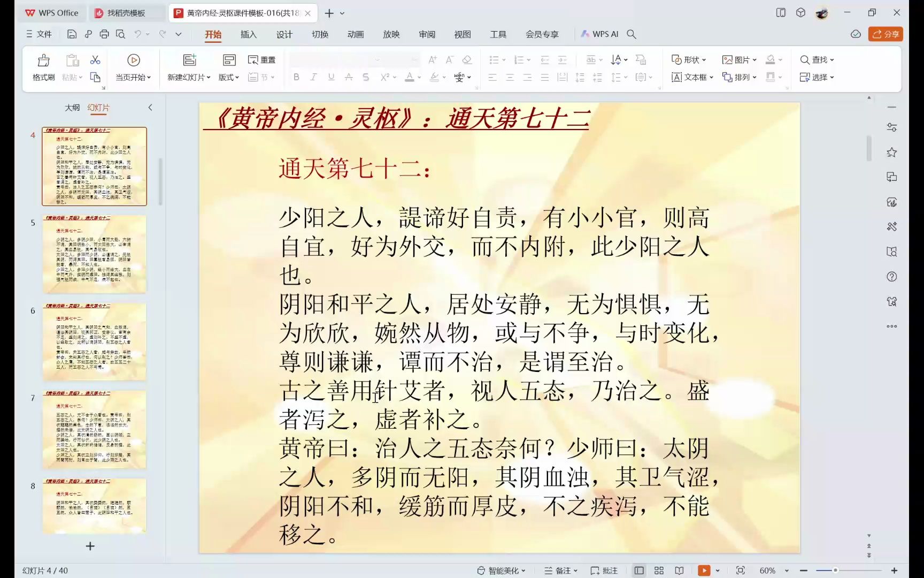Toggle text shadow S button
The height and width of the screenshot is (578, 924).
coord(366,77)
